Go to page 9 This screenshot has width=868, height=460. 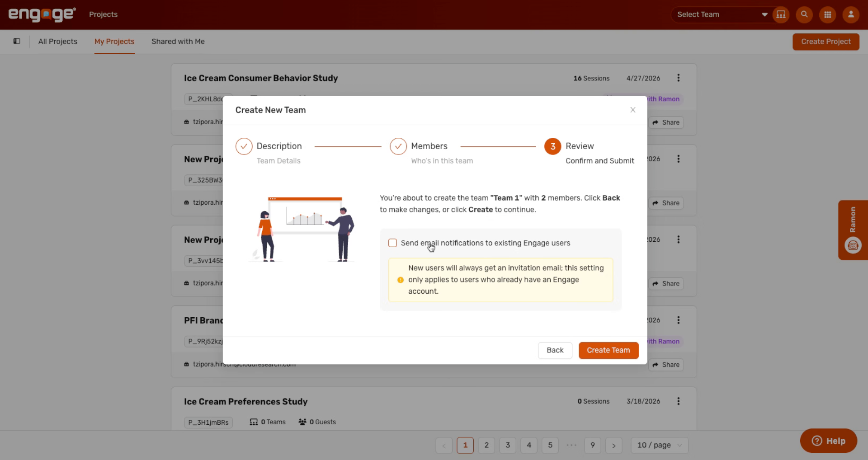coord(593,445)
